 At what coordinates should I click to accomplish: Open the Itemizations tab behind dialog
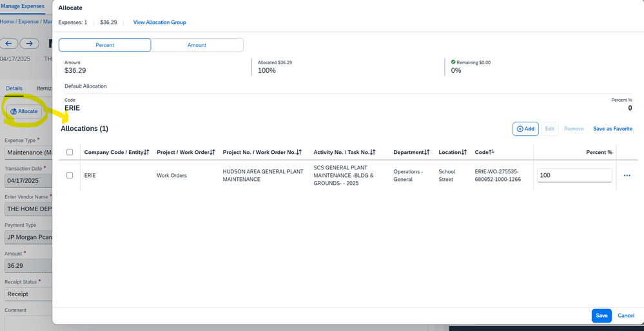coord(44,88)
